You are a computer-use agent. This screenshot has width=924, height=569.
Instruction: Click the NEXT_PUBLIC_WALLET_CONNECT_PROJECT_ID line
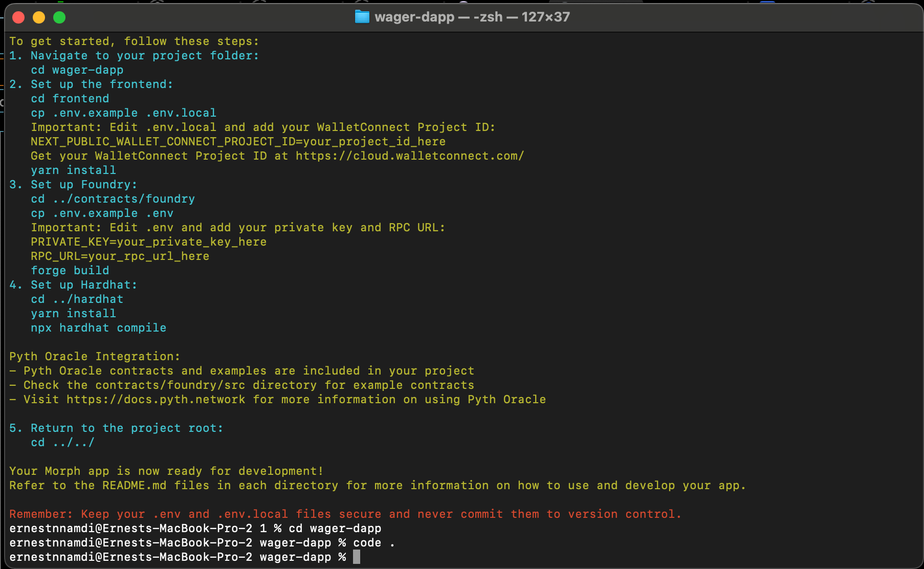tap(238, 142)
